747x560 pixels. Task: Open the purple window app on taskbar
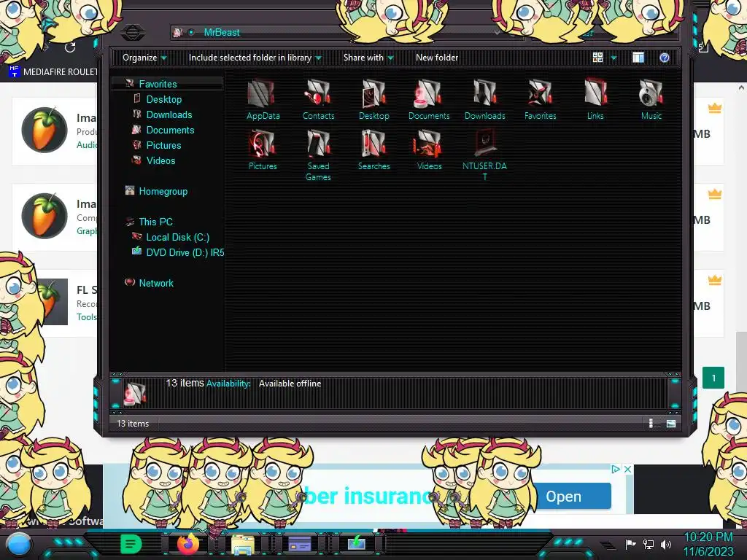[x=300, y=544]
